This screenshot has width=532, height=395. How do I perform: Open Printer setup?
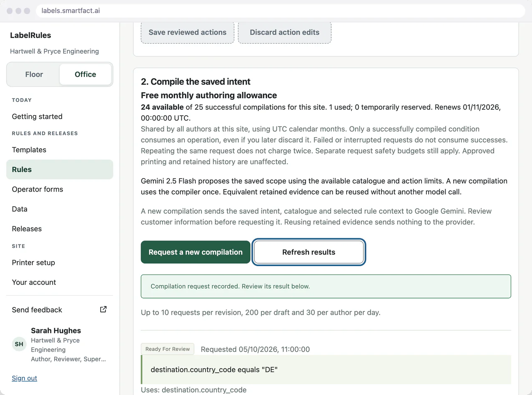[x=59, y=262]
